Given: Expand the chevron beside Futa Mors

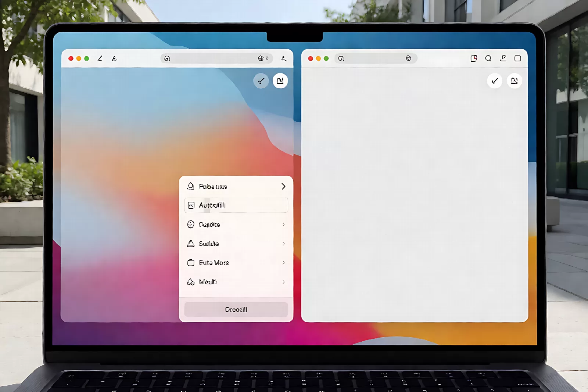Looking at the screenshot, I should 283,263.
